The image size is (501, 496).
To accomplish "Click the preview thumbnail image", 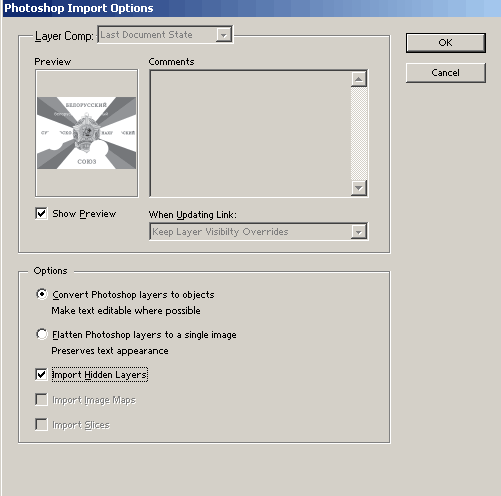I will [x=87, y=133].
